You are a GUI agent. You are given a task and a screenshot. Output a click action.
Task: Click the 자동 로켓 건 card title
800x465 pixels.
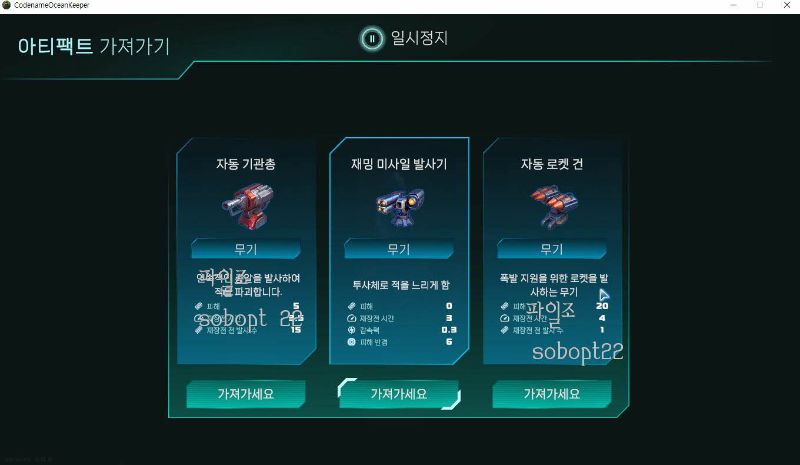point(552,164)
